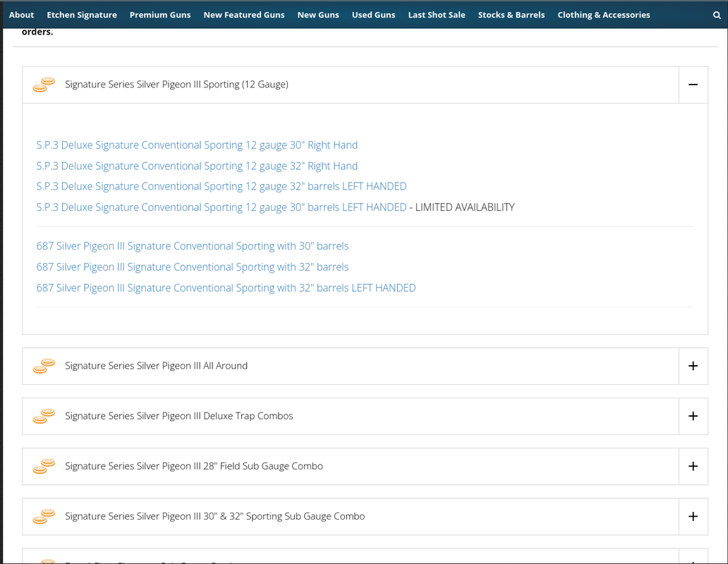Expand the Silver Pigeon III All Around section
728x564 pixels.
coord(693,366)
